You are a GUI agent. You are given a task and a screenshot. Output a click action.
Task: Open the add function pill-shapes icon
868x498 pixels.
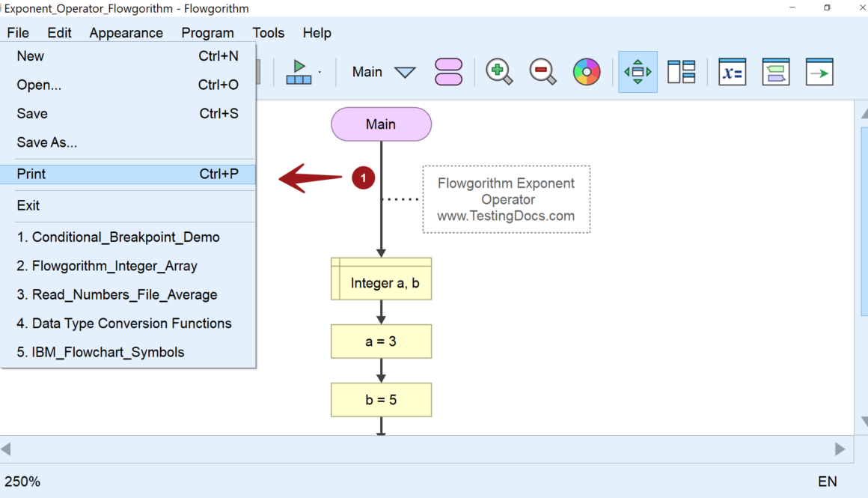point(448,72)
